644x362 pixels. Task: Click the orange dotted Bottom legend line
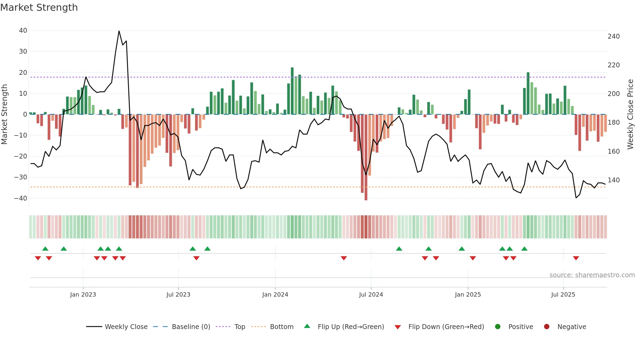tap(258, 327)
